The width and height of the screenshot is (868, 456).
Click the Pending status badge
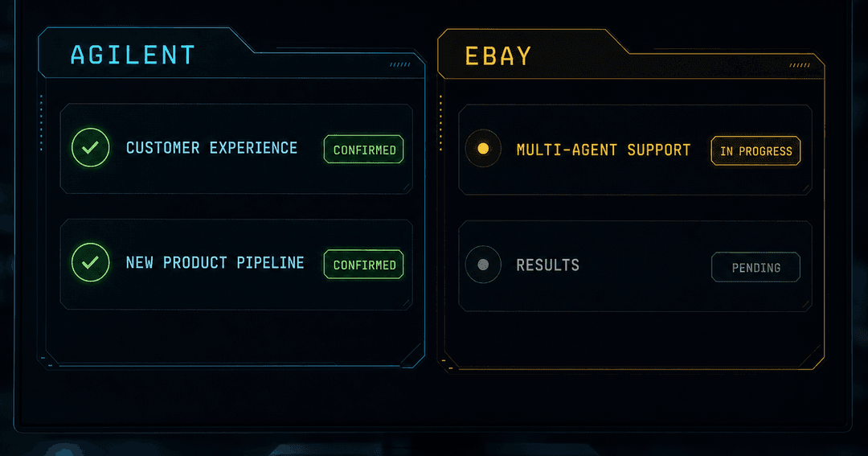tap(755, 268)
